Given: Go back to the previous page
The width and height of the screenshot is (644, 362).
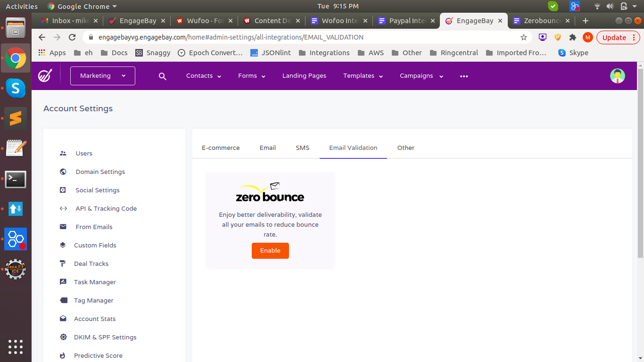Looking at the screenshot, I should tap(42, 37).
